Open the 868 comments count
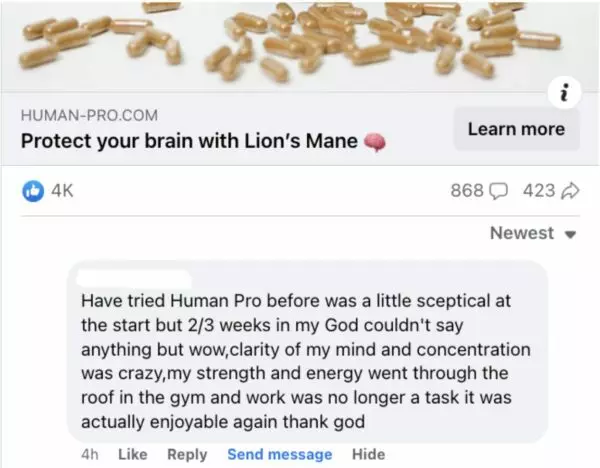 (x=467, y=191)
